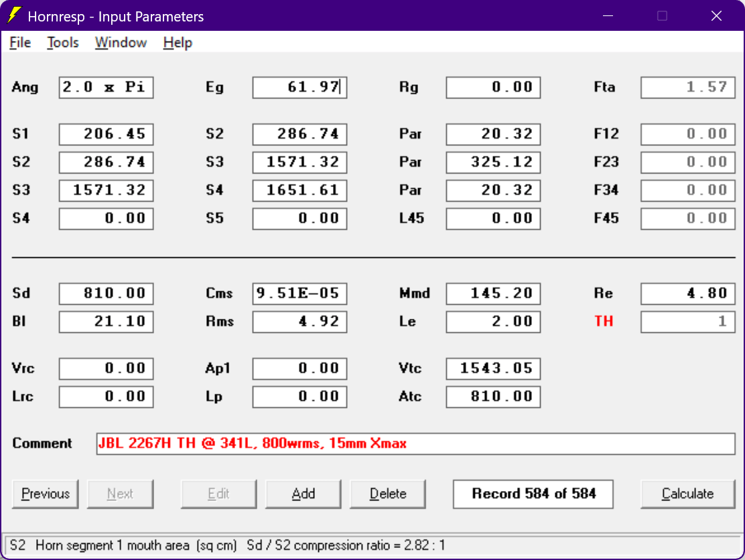This screenshot has width=745, height=560.
Task: Click the Mmd field 145.20
Action: click(493, 293)
